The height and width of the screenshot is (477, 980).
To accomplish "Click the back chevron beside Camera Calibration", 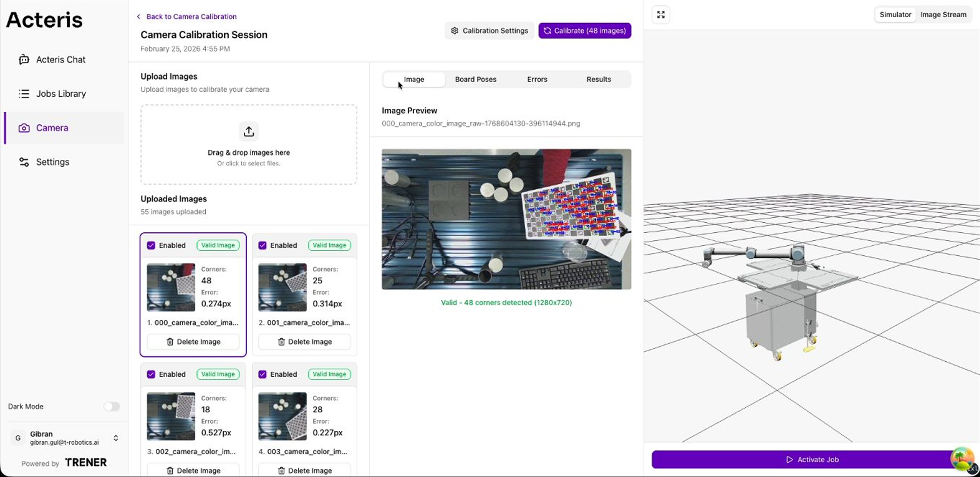I will [138, 17].
